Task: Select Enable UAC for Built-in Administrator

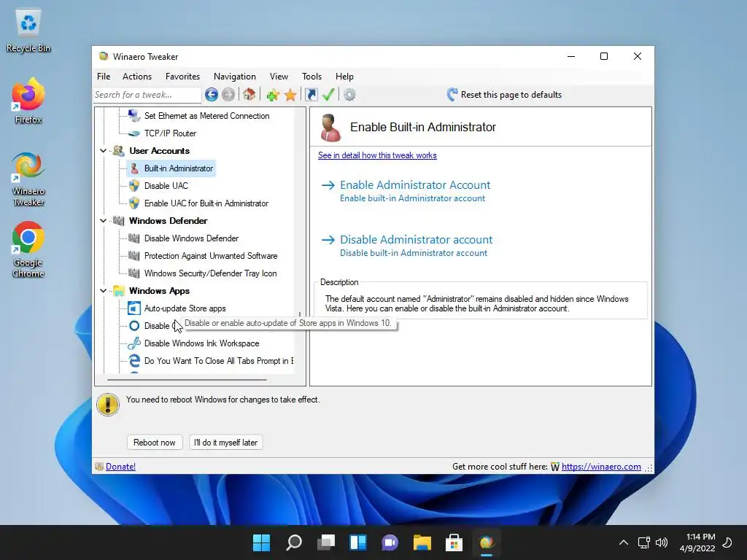Action: (206, 203)
